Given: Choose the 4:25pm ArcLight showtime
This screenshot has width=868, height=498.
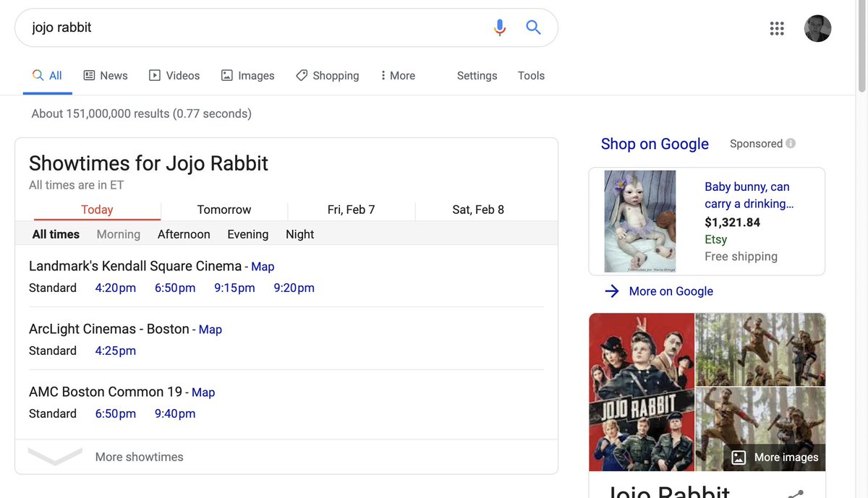Looking at the screenshot, I should pyautogui.click(x=116, y=351).
